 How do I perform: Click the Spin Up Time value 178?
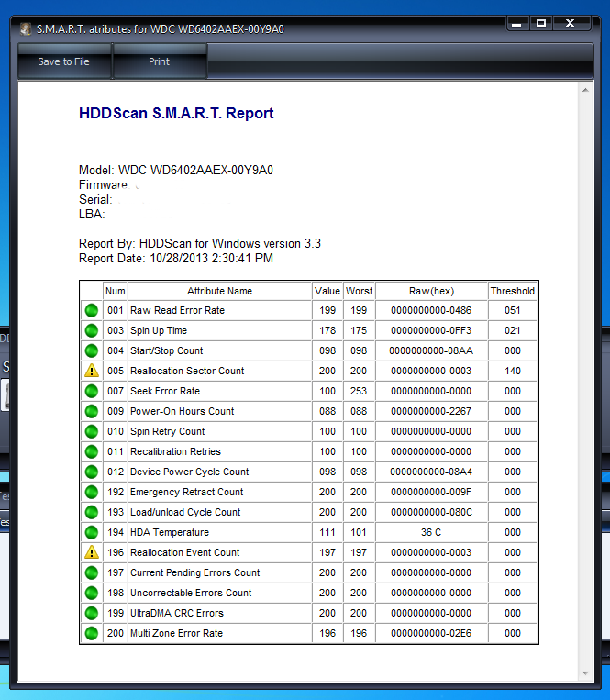tap(327, 330)
